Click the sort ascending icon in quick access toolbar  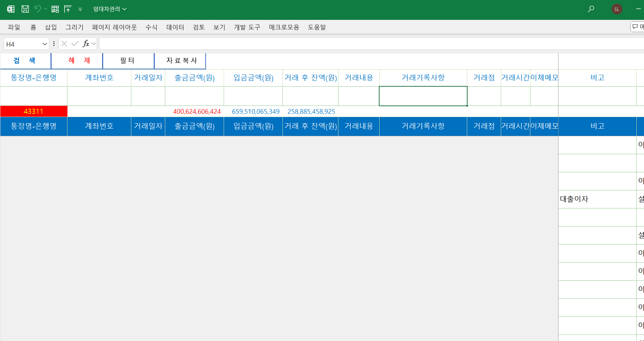tap(67, 9)
